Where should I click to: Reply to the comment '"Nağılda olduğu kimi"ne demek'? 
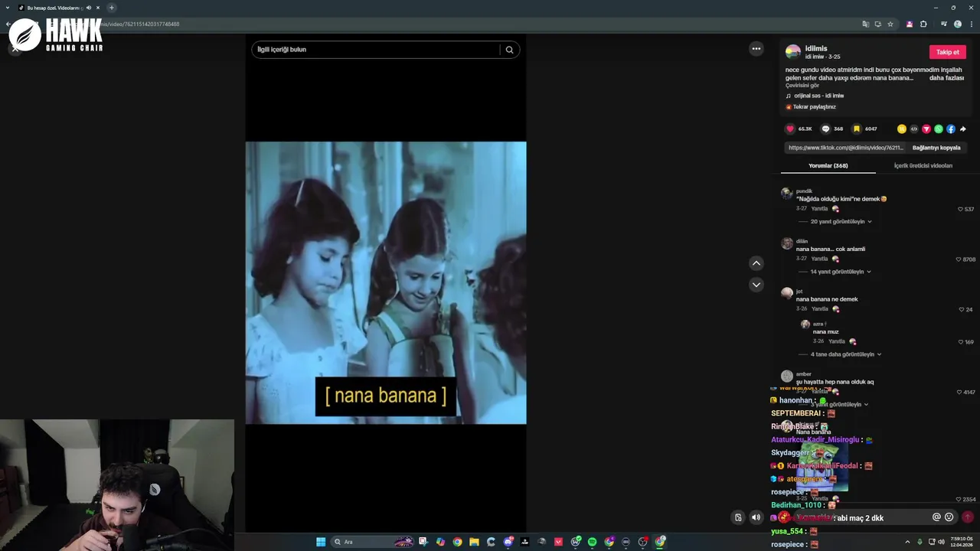point(819,208)
